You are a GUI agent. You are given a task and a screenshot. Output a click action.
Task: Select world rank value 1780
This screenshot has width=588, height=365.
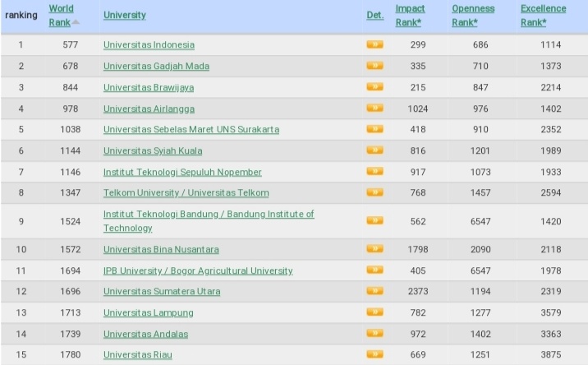pyautogui.click(x=70, y=354)
